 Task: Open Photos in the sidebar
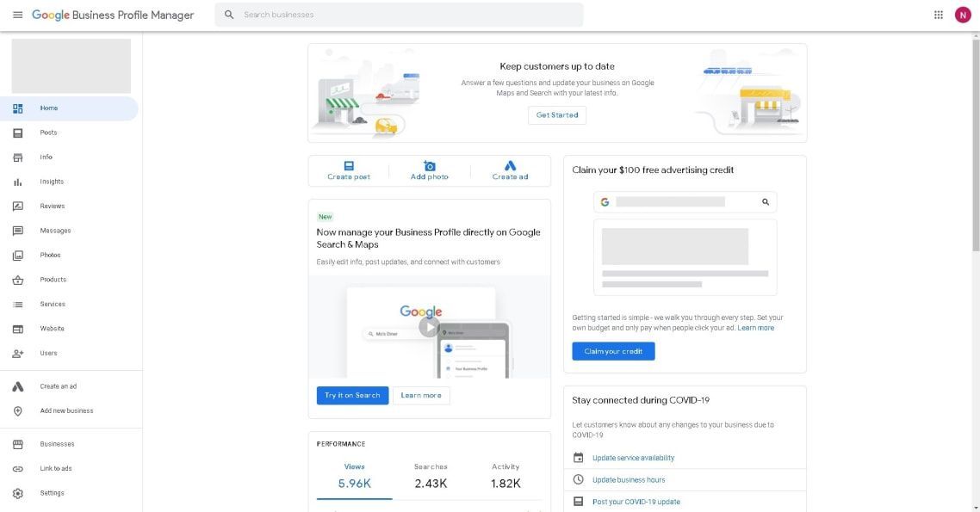69,255
